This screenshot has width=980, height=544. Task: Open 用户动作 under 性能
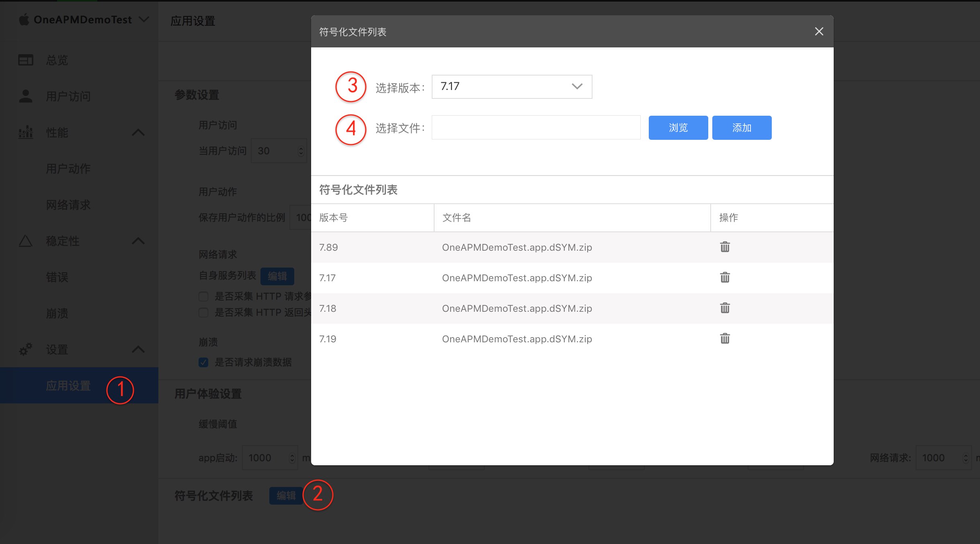click(68, 169)
